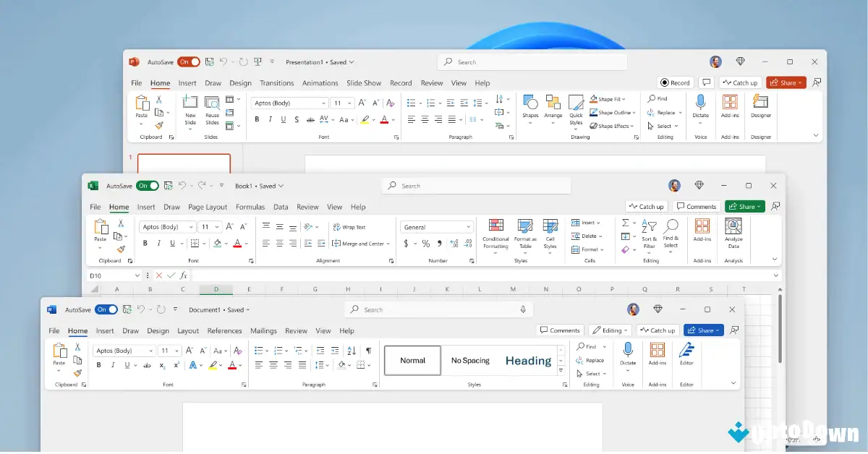The image size is (868, 454).
Task: Click Merge & Center in Excel
Action: coord(361,243)
